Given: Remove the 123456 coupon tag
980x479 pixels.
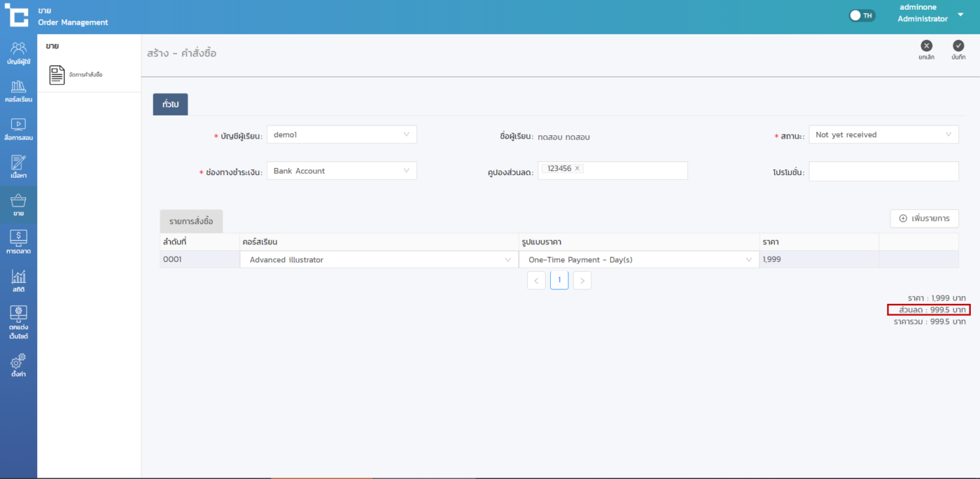Looking at the screenshot, I should coord(577,168).
